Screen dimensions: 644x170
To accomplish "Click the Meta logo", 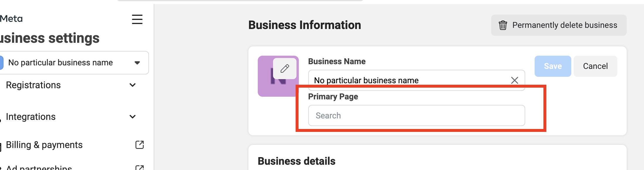I will pyautogui.click(x=11, y=19).
